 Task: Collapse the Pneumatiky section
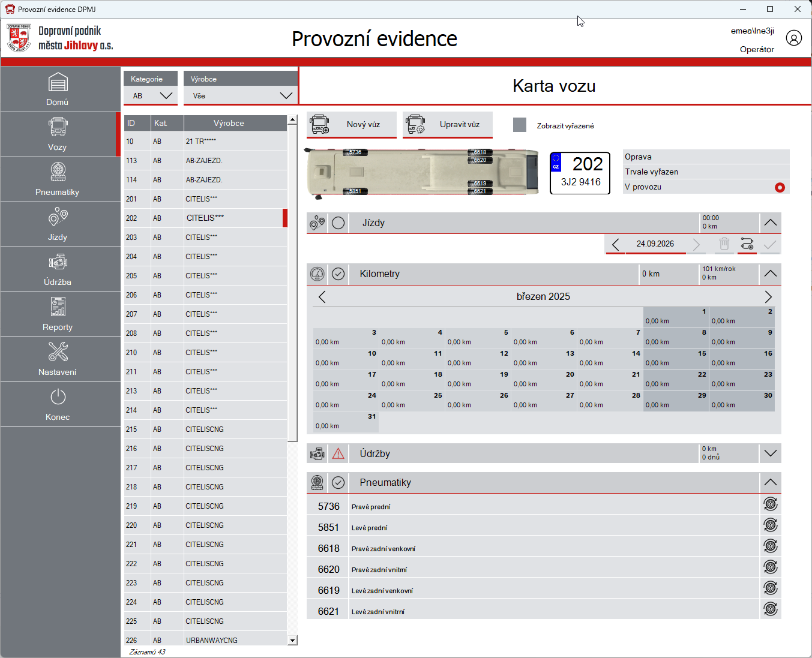(x=771, y=482)
